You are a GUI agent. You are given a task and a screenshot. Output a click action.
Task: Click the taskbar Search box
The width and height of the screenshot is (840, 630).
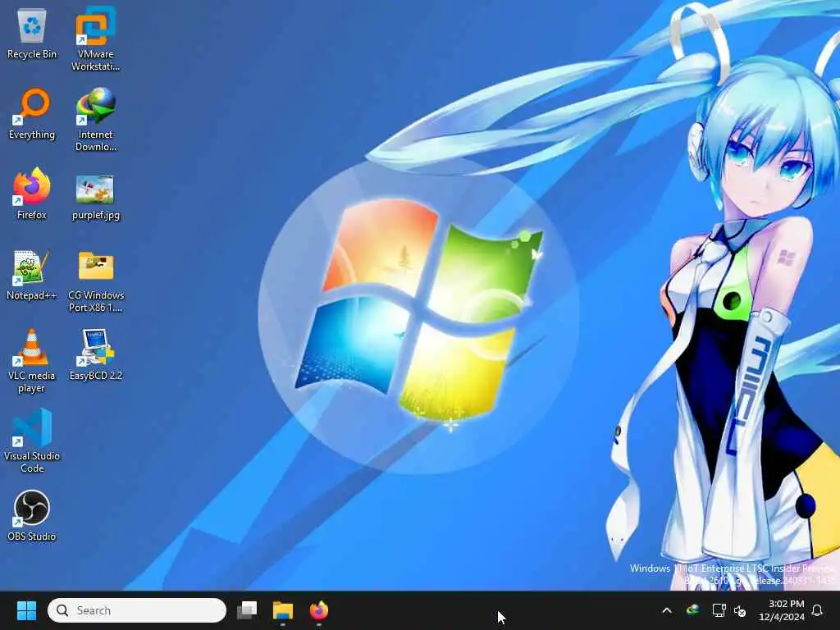point(137,610)
